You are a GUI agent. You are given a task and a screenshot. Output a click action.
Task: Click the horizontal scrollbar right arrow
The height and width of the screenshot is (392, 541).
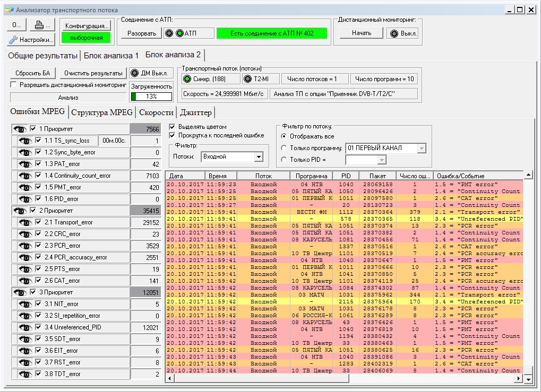518,379
